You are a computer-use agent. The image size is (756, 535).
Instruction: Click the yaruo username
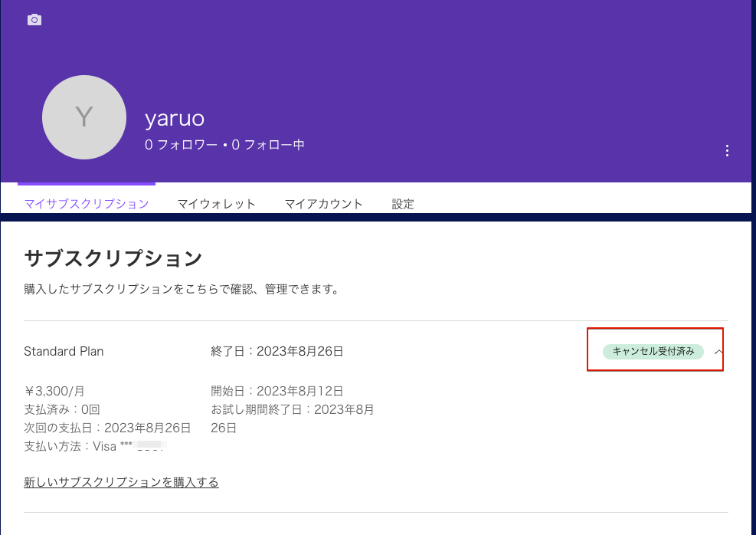pos(175,118)
